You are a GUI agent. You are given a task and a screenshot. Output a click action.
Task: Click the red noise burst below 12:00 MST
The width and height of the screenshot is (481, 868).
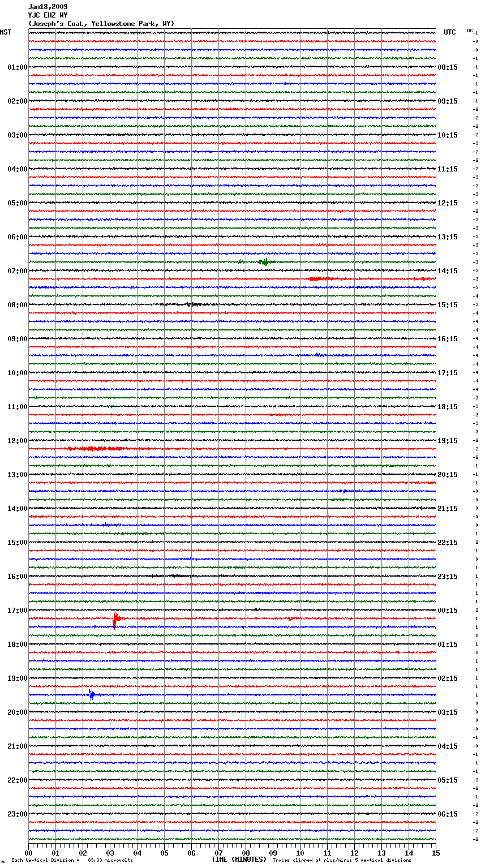(102, 448)
